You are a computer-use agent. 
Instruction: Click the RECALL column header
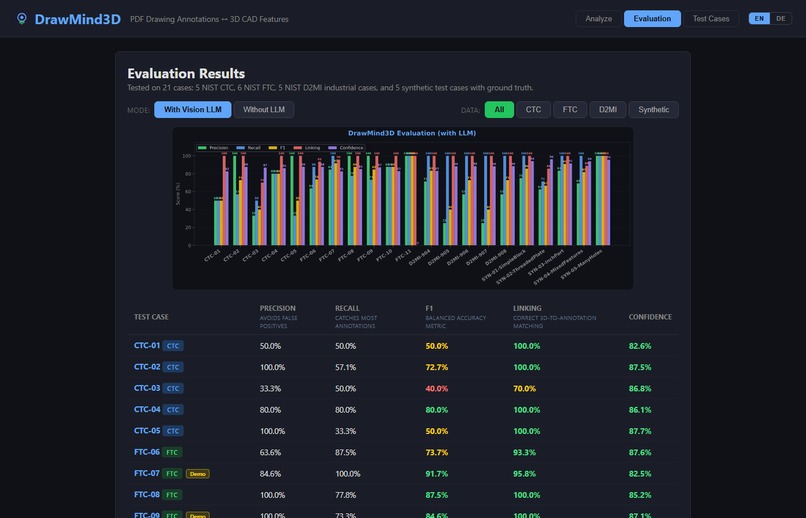pyautogui.click(x=347, y=308)
